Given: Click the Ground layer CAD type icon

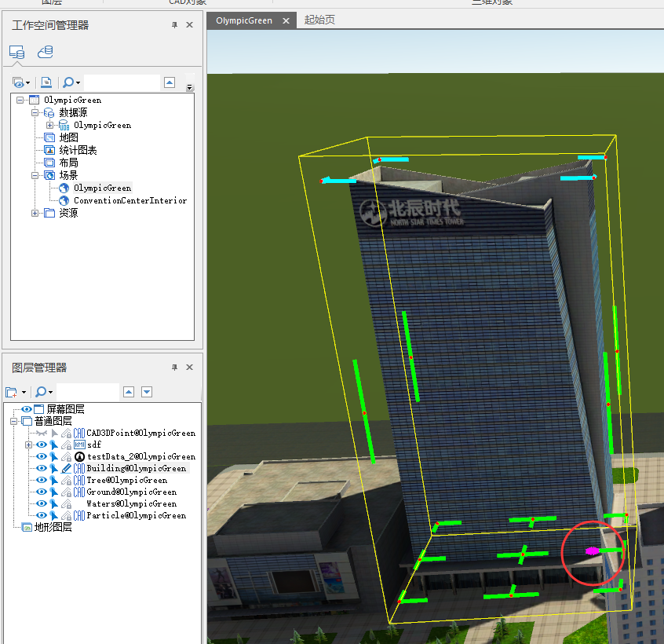Looking at the screenshot, I should pyautogui.click(x=79, y=492).
